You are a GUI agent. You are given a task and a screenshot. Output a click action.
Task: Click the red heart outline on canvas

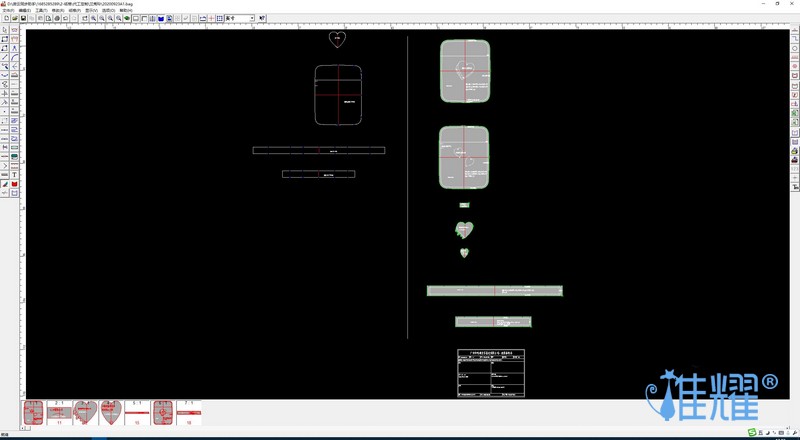(x=337, y=40)
